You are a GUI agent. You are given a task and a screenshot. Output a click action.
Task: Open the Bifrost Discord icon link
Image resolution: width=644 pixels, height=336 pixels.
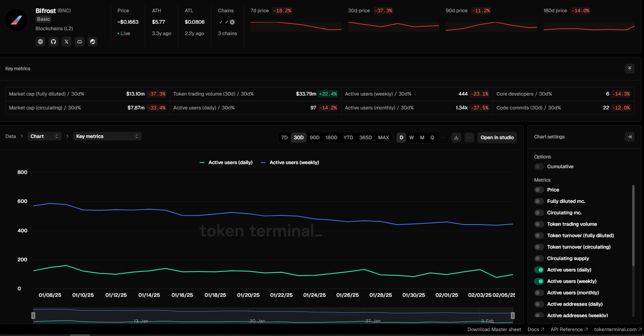tap(80, 42)
